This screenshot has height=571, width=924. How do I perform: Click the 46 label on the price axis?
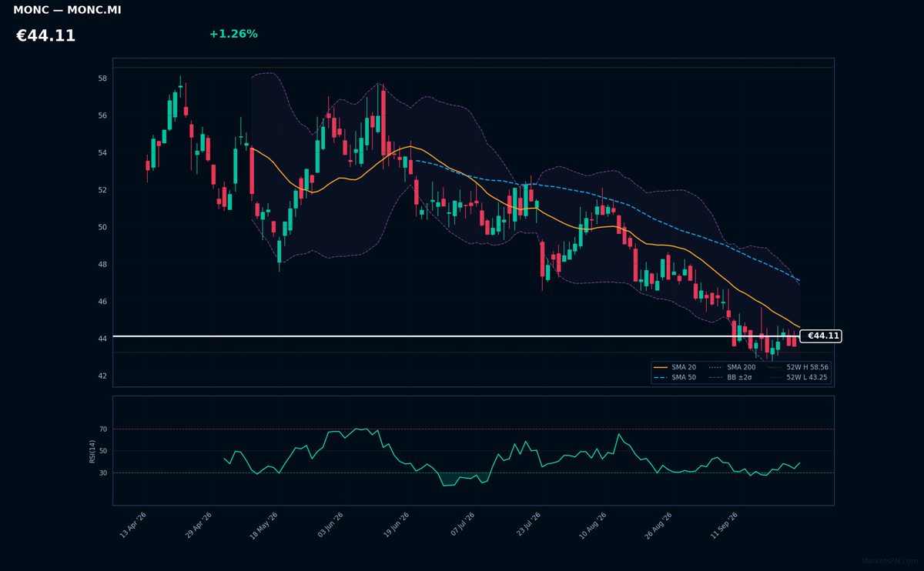pos(103,302)
